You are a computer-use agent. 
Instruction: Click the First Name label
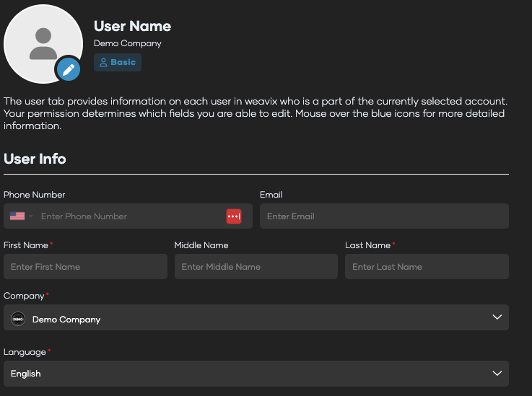[26, 245]
